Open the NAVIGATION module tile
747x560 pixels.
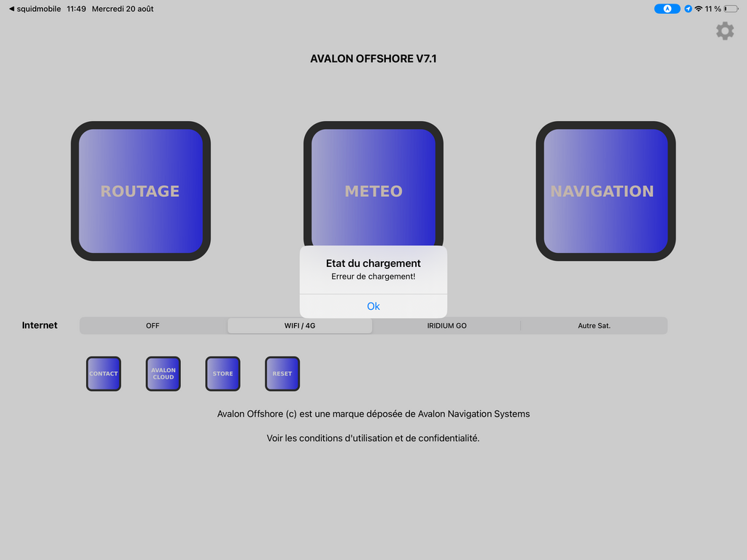click(x=605, y=191)
